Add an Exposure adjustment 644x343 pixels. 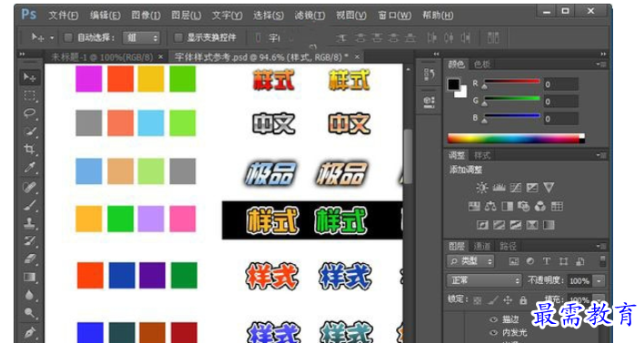coord(532,188)
